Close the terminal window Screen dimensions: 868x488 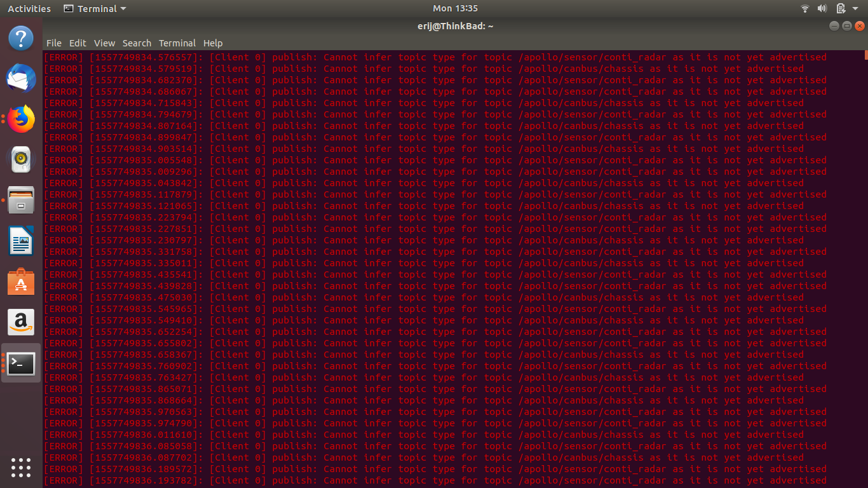tap(860, 26)
